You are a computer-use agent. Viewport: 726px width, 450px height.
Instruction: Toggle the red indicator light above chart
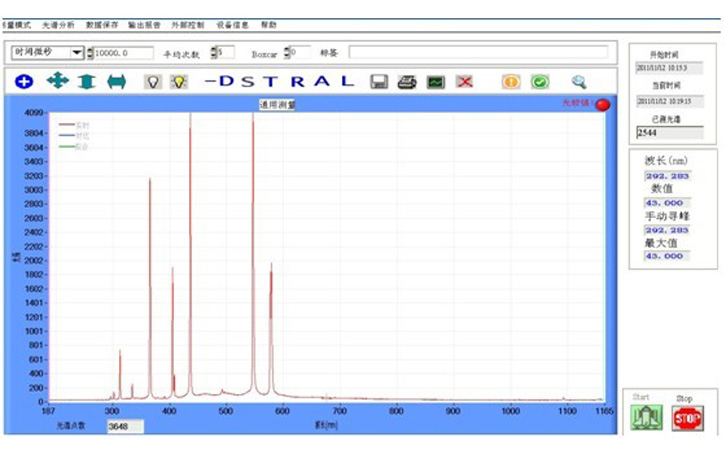(603, 105)
